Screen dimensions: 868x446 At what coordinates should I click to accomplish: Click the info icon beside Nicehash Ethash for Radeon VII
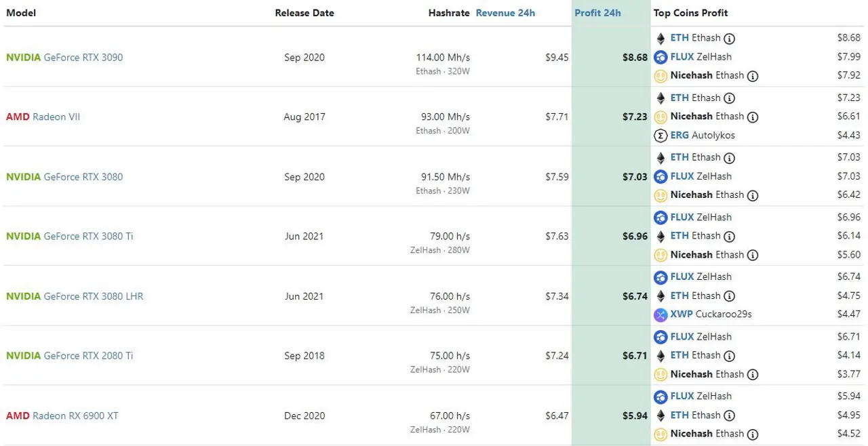pos(753,117)
